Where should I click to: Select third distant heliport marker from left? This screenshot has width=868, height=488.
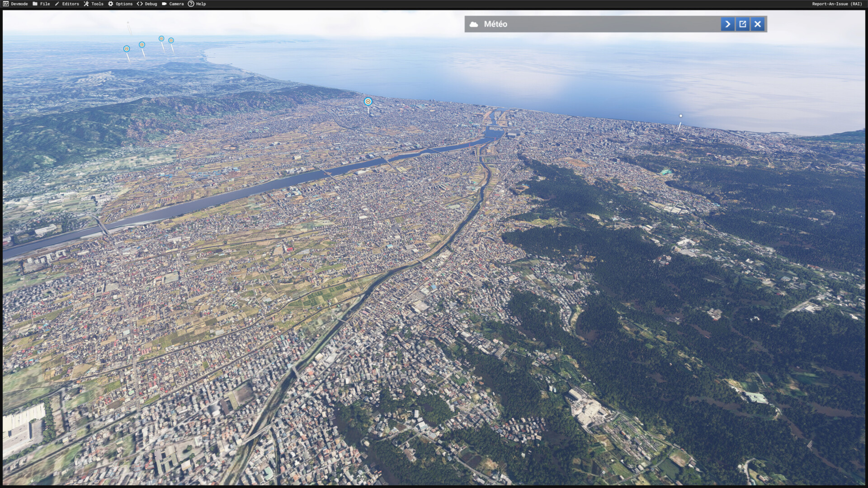pyautogui.click(x=161, y=38)
